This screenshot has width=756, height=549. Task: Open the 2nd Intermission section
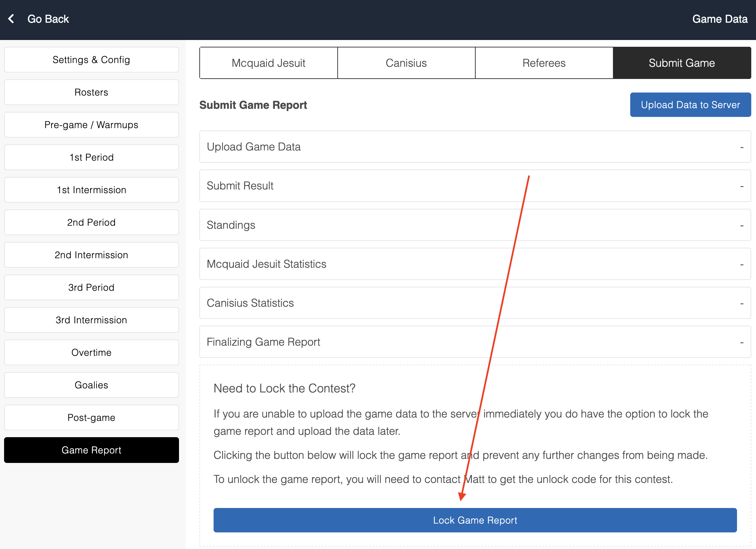pyautogui.click(x=91, y=255)
